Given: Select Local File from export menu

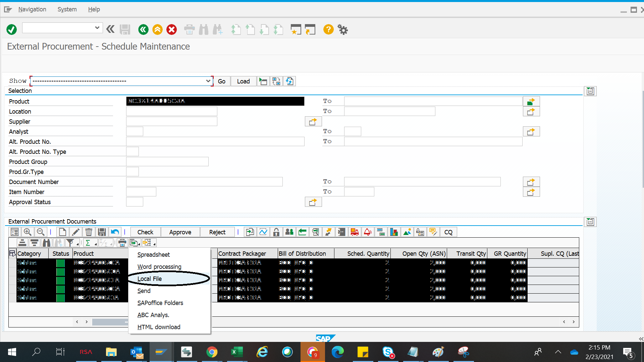Looking at the screenshot, I should (x=150, y=279).
